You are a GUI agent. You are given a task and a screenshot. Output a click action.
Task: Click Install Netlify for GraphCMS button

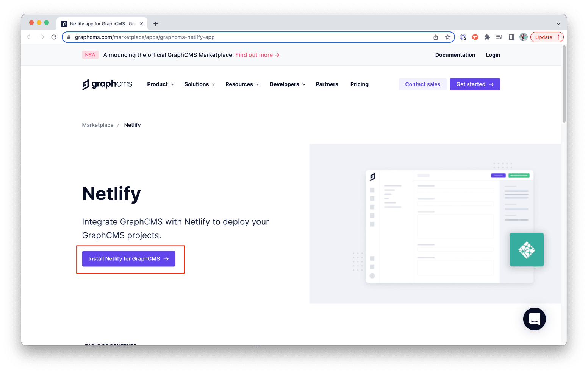tap(128, 259)
